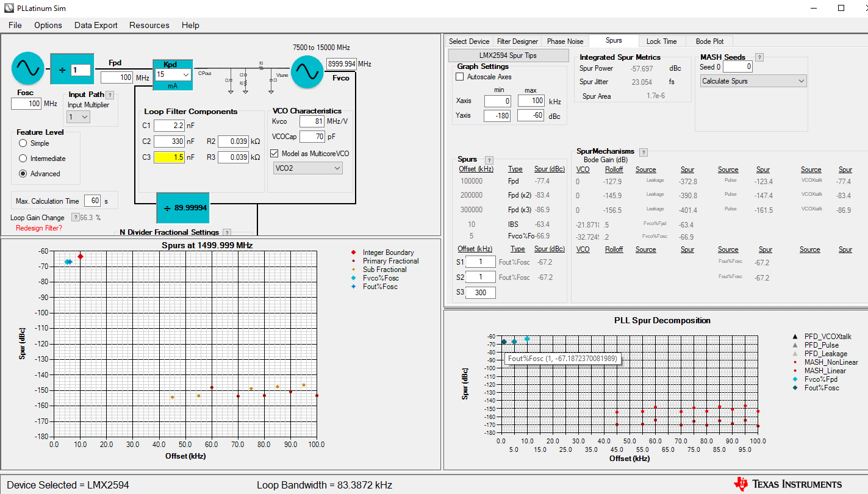Click the Fosc reference oscillator sine icon
Viewport: 868px width, 494px height.
[27, 69]
